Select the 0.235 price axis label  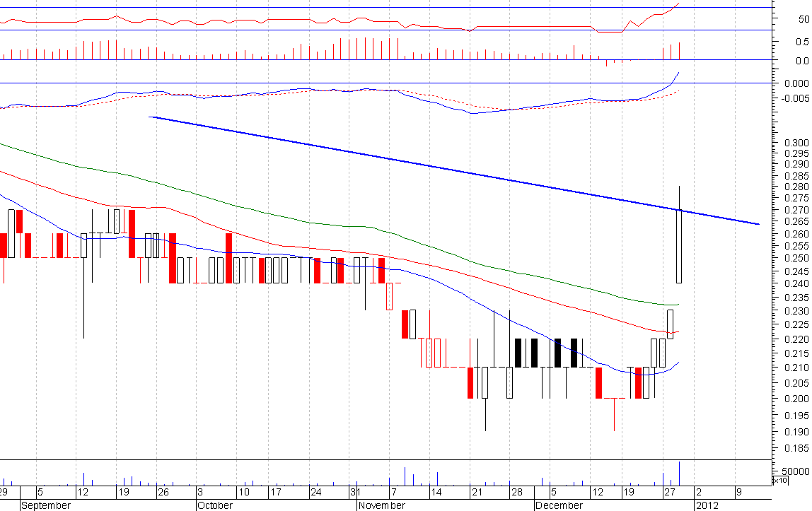click(x=797, y=298)
